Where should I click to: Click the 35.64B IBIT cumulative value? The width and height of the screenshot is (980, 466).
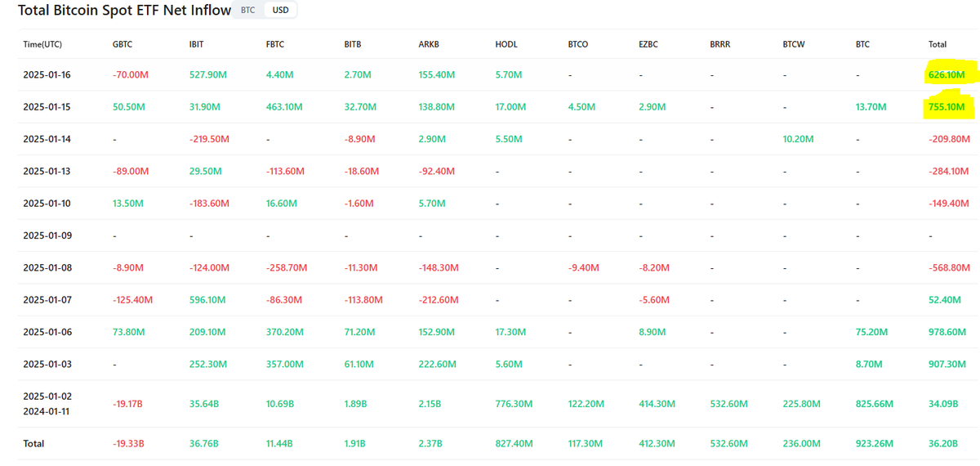[203, 403]
